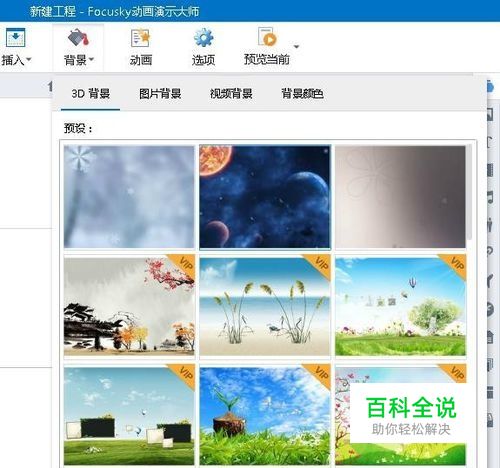
Task: Click the 动画 animation icon
Action: pyautogui.click(x=140, y=38)
